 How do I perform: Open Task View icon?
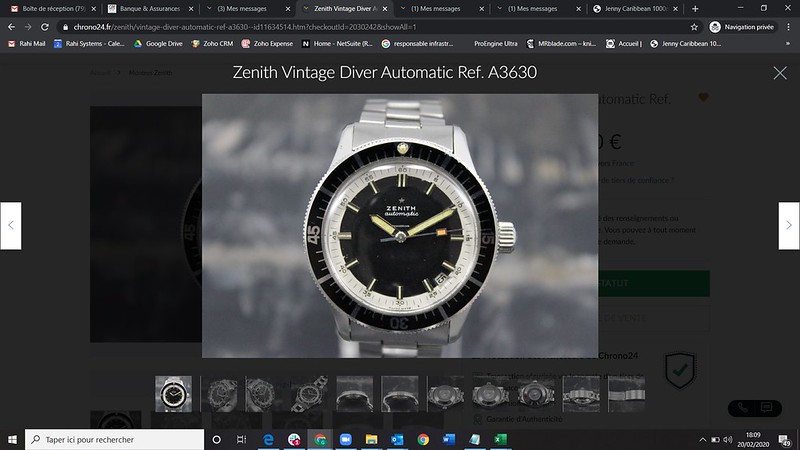coord(241,439)
